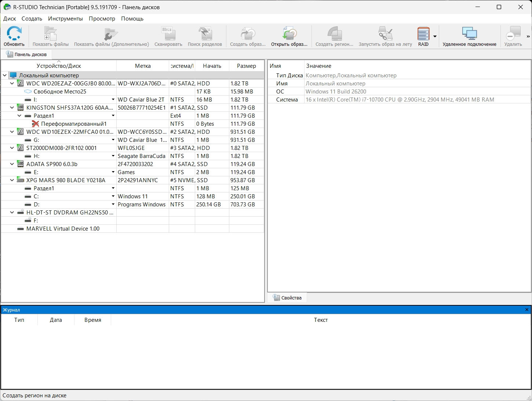Open dropdown arrow next to RAID
The width and height of the screenshot is (532, 401).
click(435, 36)
